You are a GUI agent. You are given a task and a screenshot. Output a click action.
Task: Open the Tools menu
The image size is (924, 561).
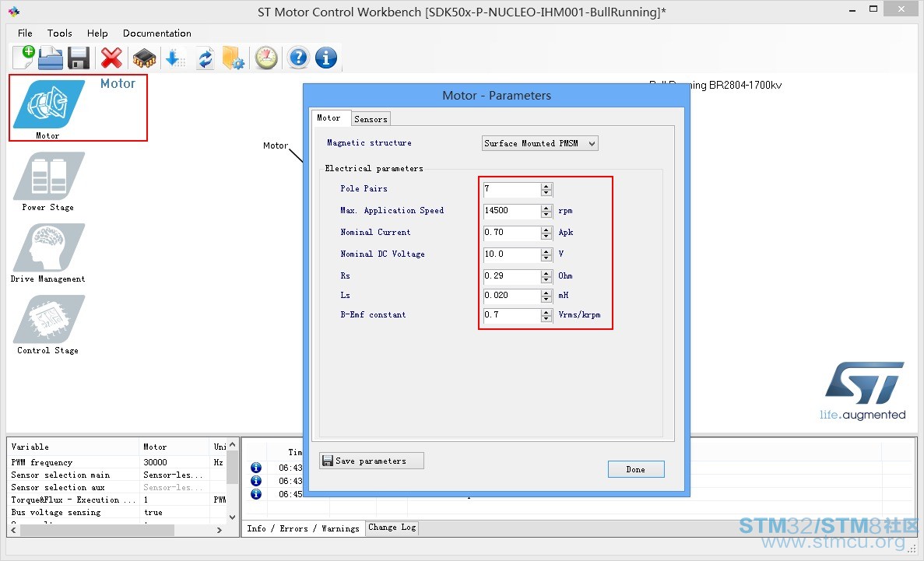click(59, 33)
